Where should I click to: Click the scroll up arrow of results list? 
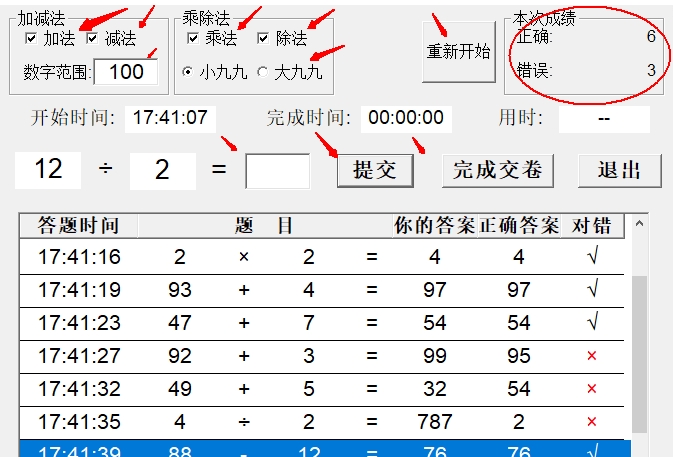(639, 224)
